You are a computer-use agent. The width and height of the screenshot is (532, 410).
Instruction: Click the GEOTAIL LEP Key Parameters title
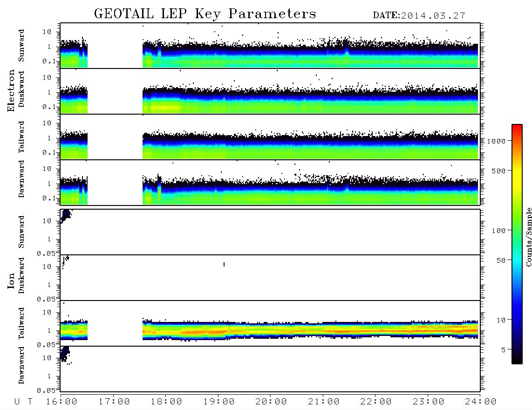tap(205, 14)
